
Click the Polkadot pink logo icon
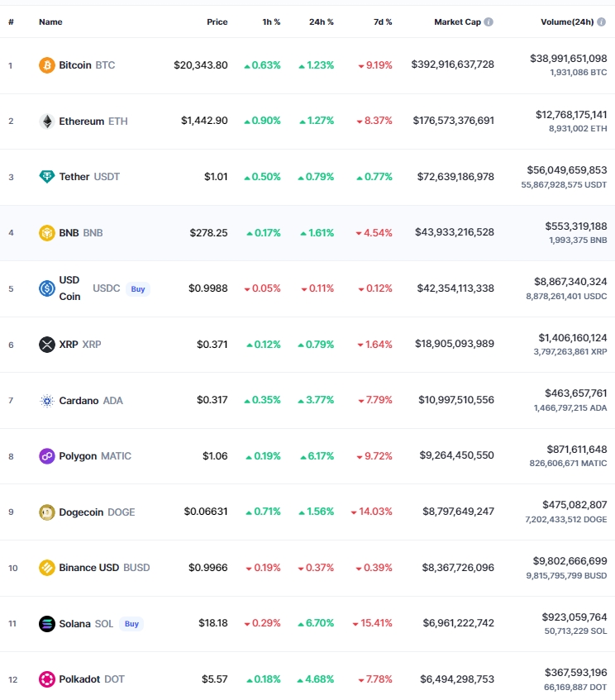(x=47, y=679)
